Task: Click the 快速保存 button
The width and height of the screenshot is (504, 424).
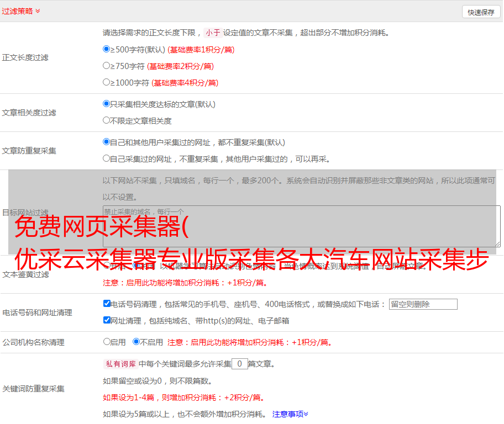Action: [481, 12]
